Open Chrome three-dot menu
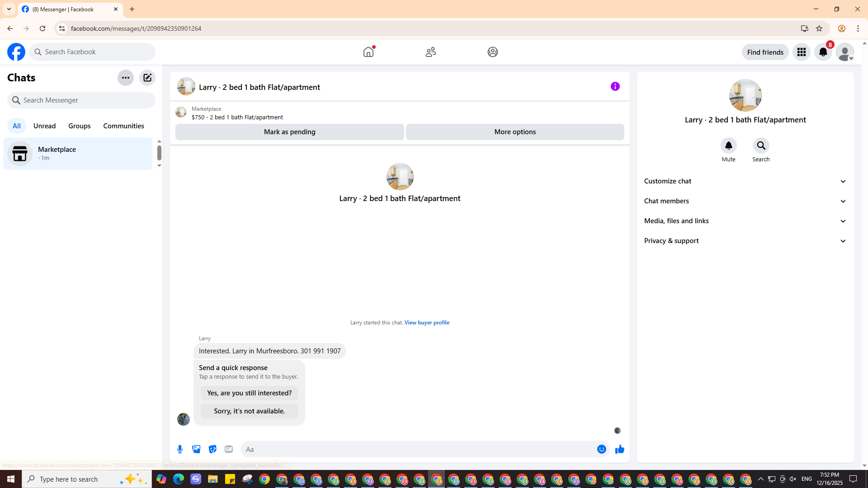868x488 pixels. click(x=858, y=28)
